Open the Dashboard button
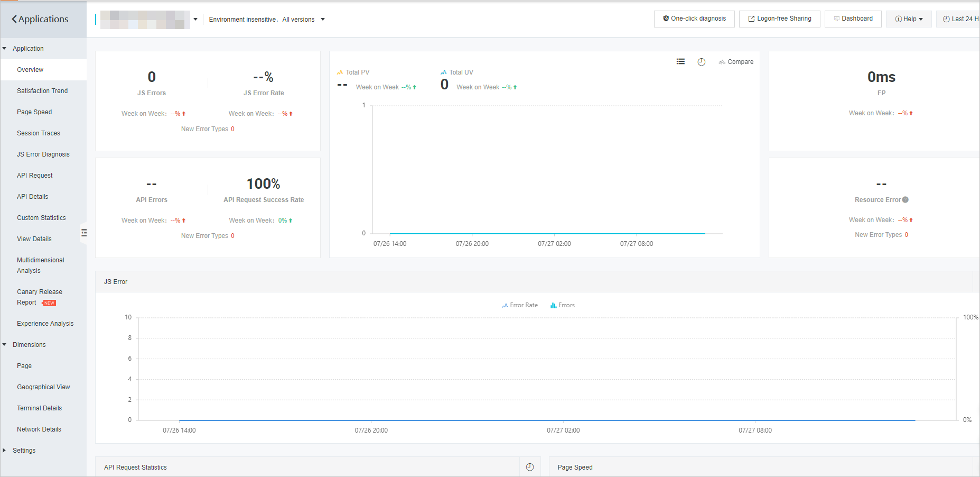This screenshot has width=980, height=477. [x=853, y=19]
